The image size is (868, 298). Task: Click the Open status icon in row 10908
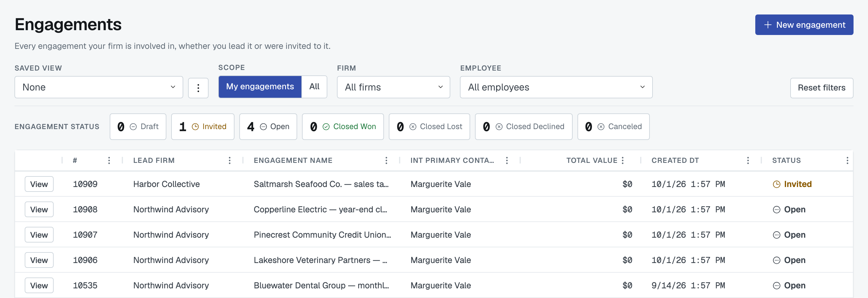pos(776,210)
